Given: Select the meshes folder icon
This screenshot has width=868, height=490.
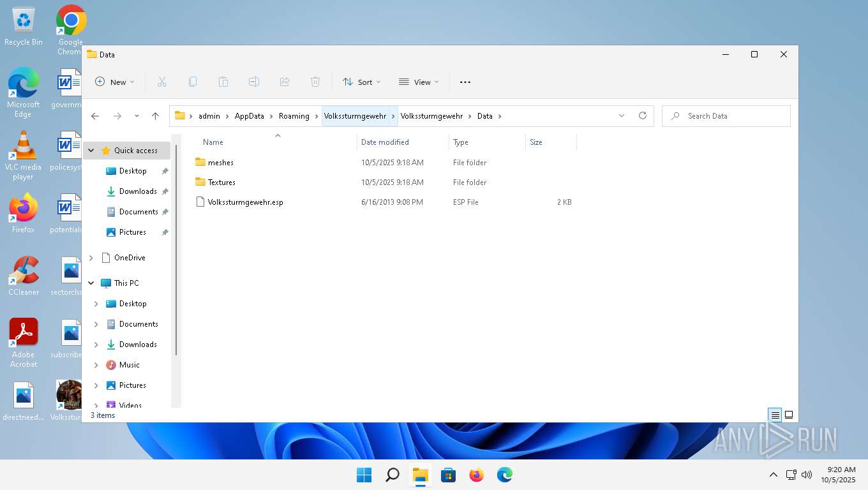Looking at the screenshot, I should (200, 162).
